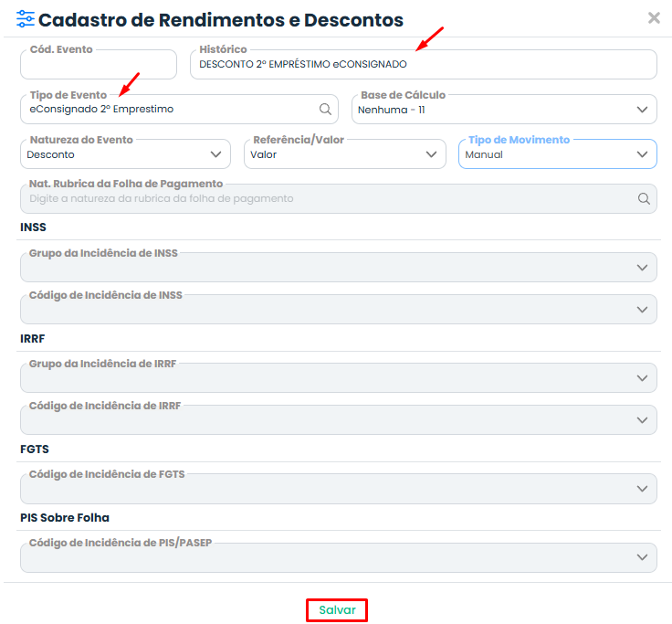Open the Referência/Valor dropdown
Viewport: 672px width, 624px height.
[x=345, y=154]
